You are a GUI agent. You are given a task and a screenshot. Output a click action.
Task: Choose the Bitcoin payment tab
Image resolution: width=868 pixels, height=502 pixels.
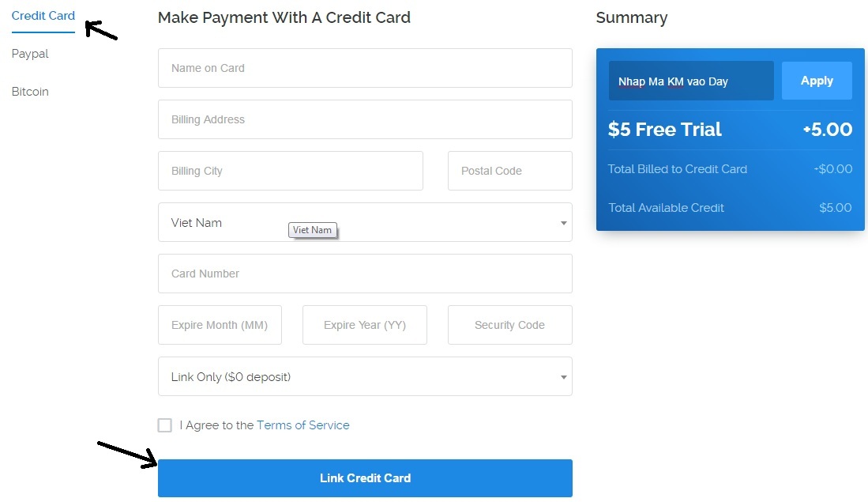(30, 92)
